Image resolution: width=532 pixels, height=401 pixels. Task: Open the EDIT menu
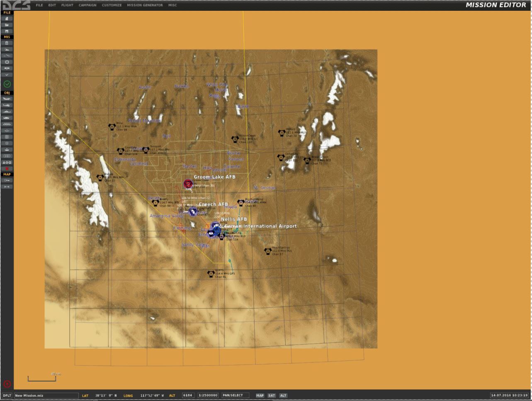(52, 5)
